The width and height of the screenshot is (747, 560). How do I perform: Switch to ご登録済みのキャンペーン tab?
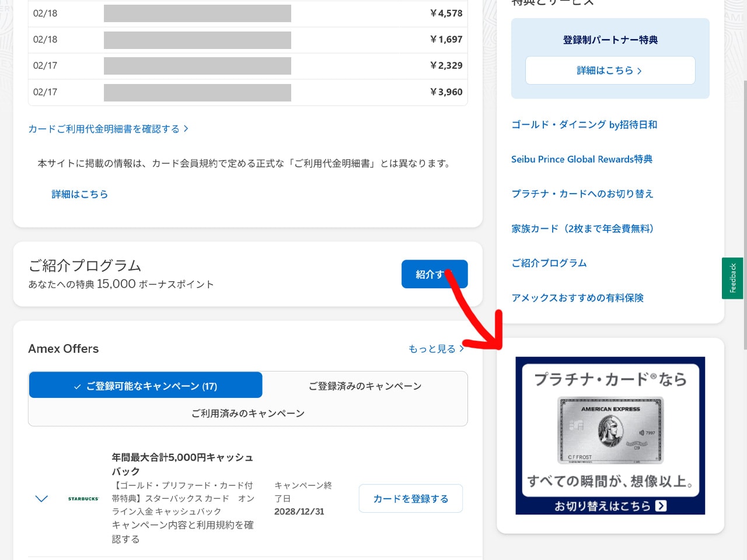click(x=365, y=386)
